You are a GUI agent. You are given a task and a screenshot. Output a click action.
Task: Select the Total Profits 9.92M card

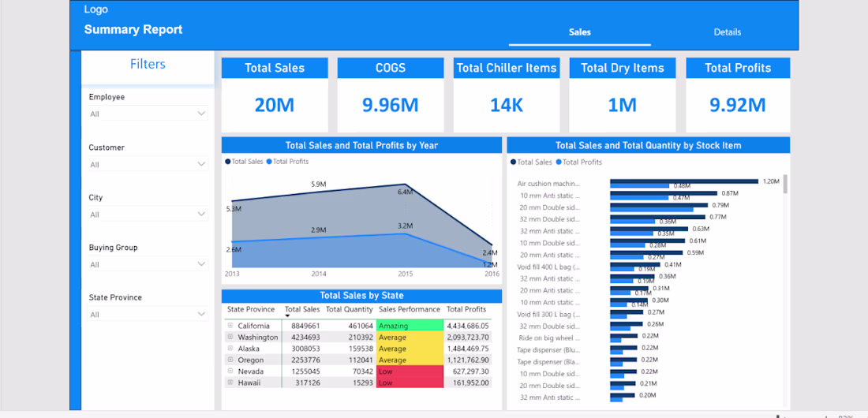[x=738, y=95]
